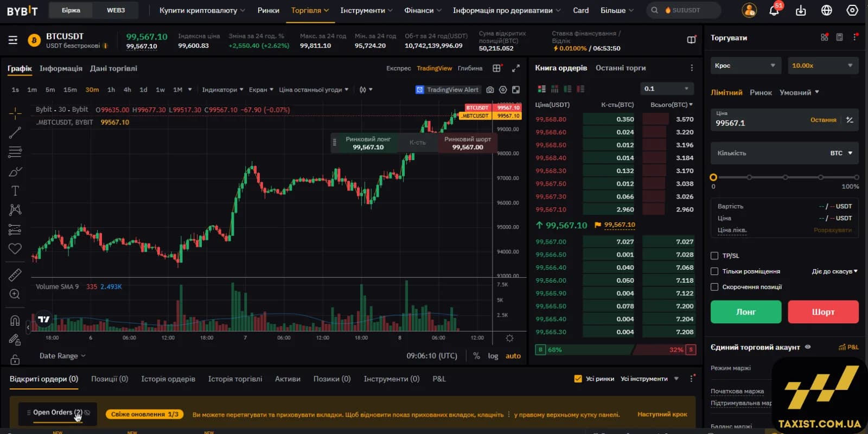Image resolution: width=868 pixels, height=434 pixels.
Task: Toggle chart fullscreen mode icon
Action: click(x=516, y=90)
